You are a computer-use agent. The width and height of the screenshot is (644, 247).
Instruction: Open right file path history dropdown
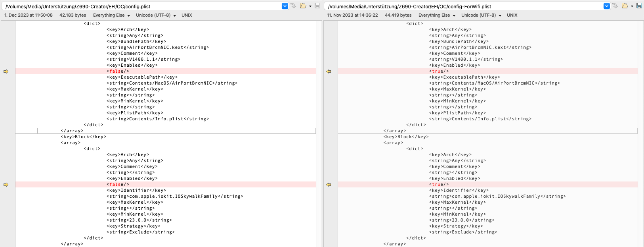[x=607, y=6]
